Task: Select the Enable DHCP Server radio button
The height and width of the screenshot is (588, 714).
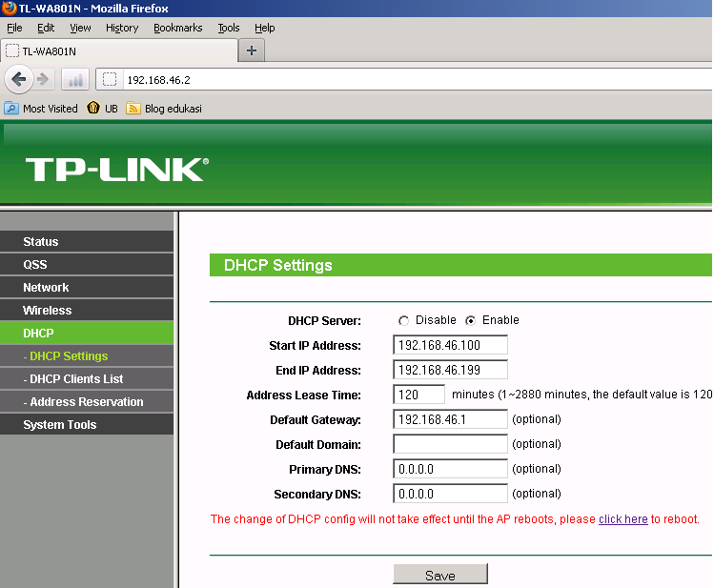Action: pos(470,321)
